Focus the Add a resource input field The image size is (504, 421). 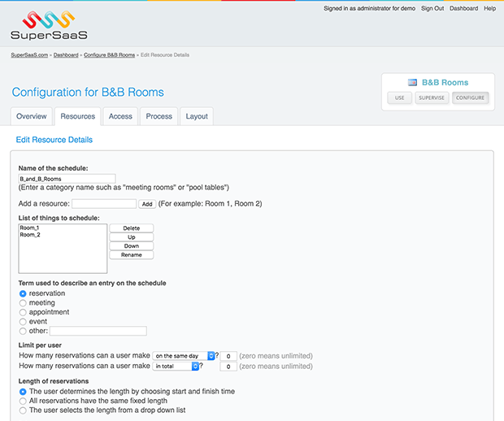coord(104,204)
